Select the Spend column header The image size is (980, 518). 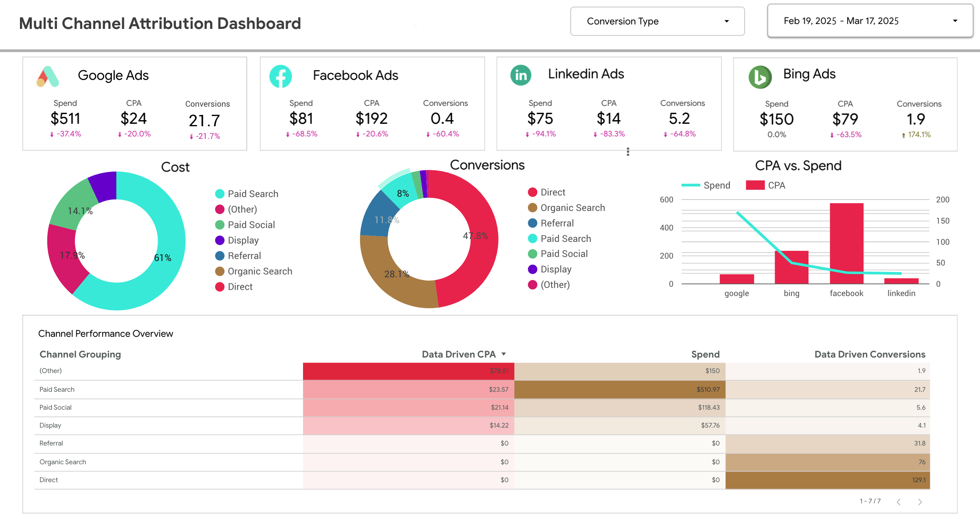point(705,354)
